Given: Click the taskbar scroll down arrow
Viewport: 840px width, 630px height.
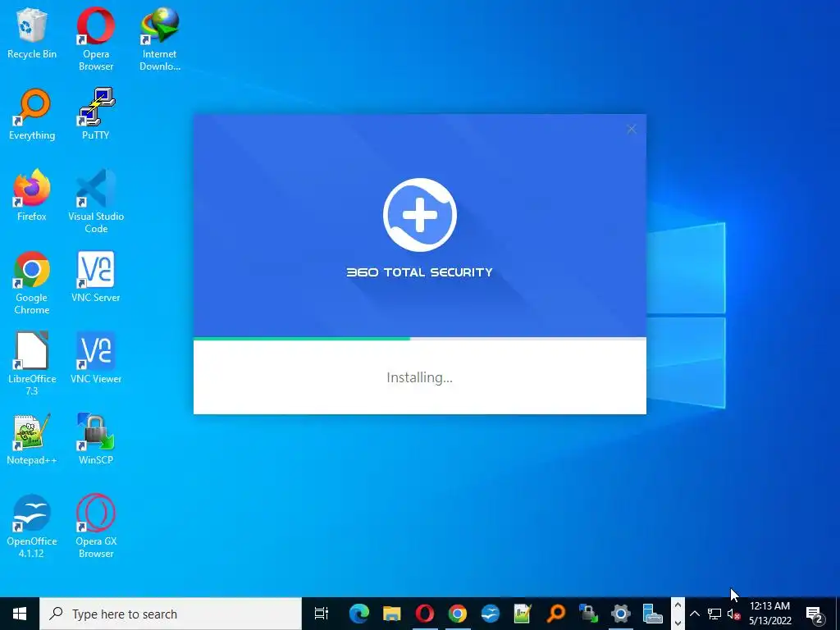Looking at the screenshot, I should pyautogui.click(x=678, y=623).
